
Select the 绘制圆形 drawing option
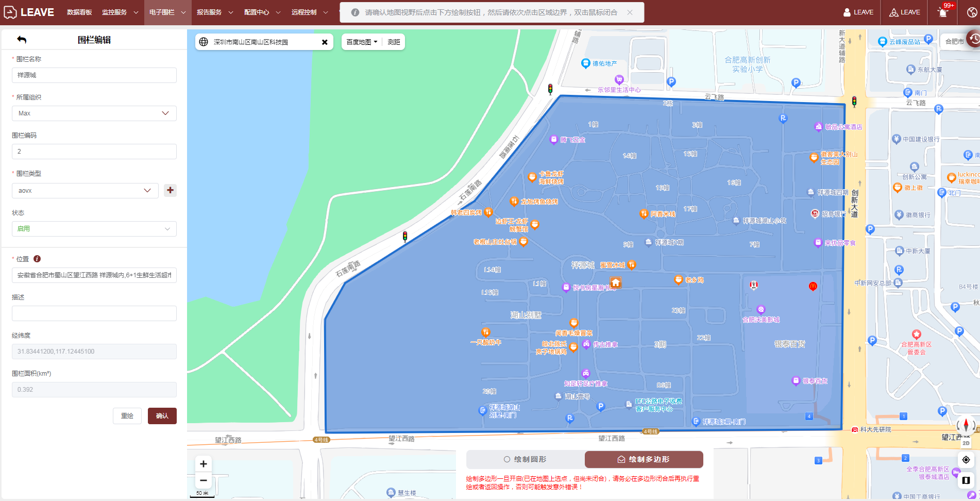[525, 459]
